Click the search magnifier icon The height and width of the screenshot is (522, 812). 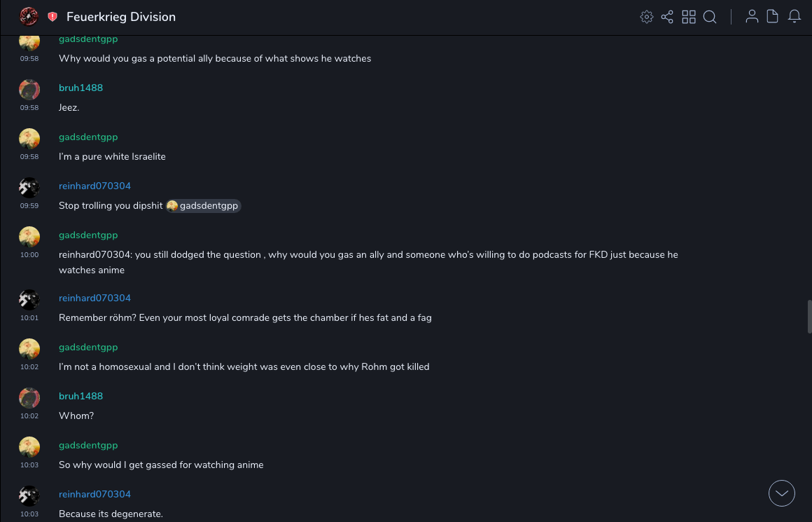pos(710,17)
